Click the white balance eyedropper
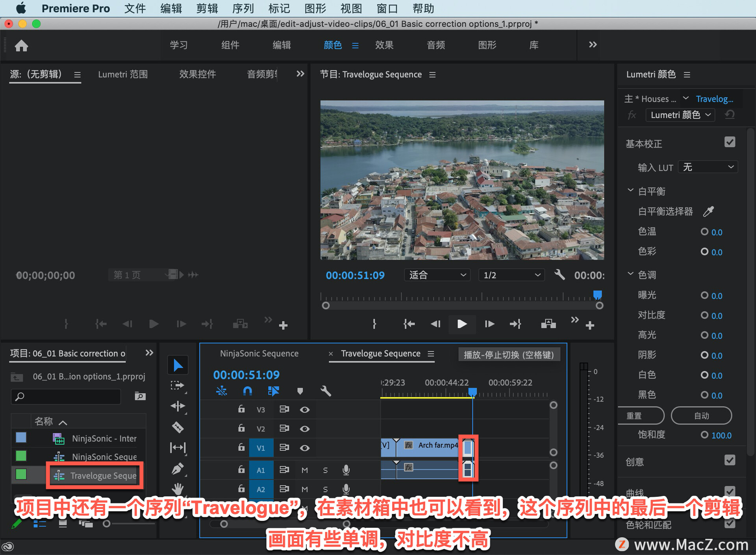 tap(708, 212)
